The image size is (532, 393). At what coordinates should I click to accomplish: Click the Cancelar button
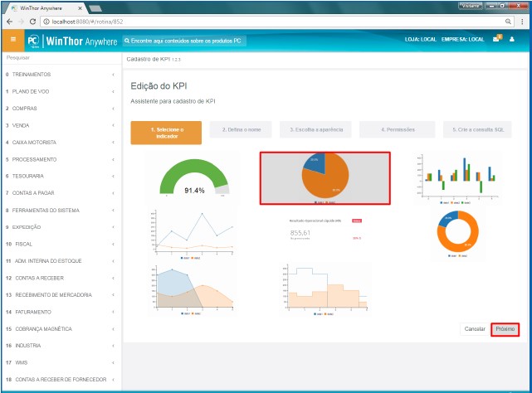[475, 329]
